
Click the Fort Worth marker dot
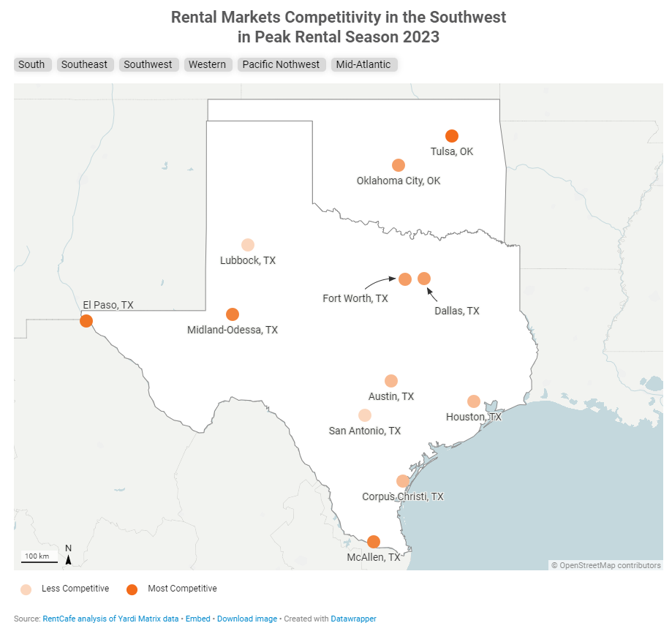tap(405, 279)
